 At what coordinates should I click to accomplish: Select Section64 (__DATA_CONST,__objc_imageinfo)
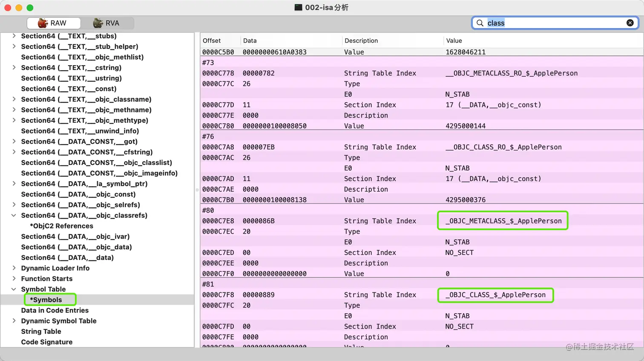point(99,173)
